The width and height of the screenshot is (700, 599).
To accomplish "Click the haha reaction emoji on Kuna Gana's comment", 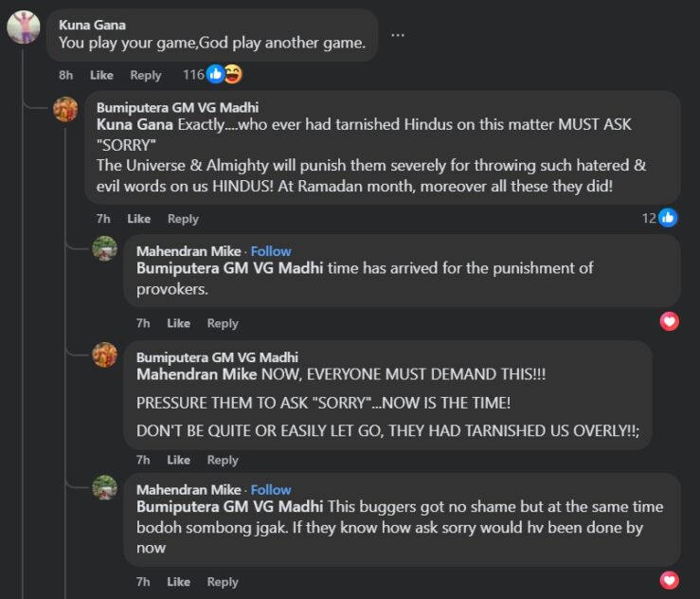I will tap(232, 74).
